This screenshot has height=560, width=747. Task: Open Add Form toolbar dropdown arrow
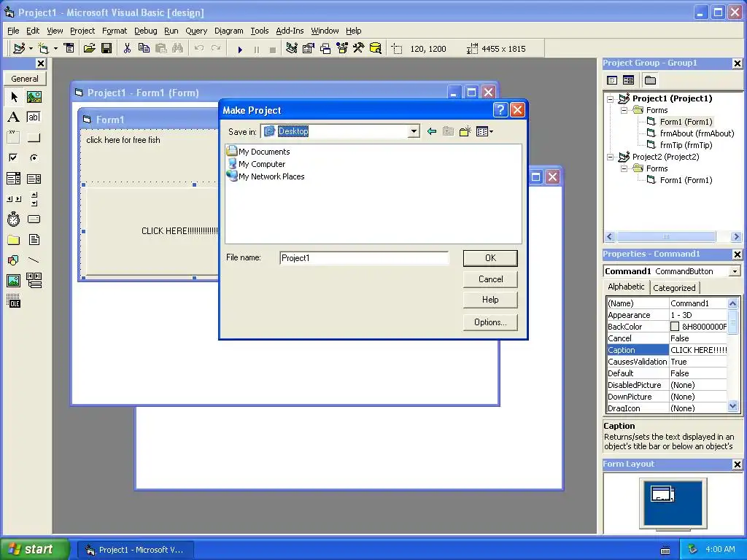click(x=55, y=49)
